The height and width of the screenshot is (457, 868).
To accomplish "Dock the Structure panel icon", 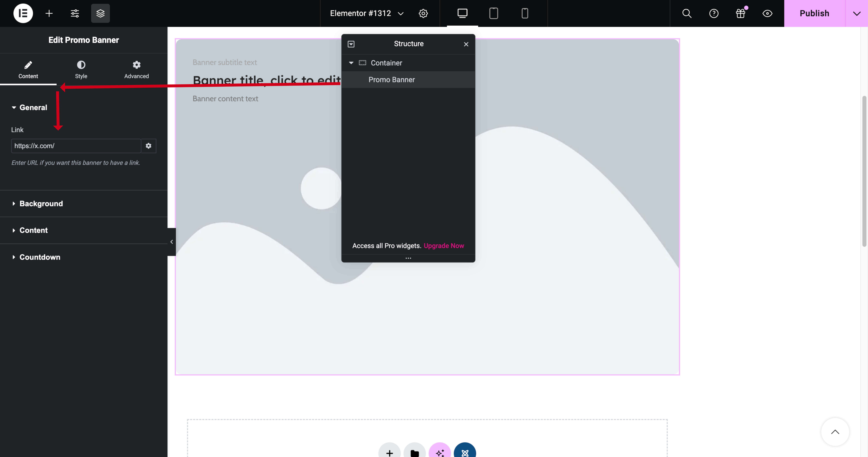I will click(x=351, y=44).
